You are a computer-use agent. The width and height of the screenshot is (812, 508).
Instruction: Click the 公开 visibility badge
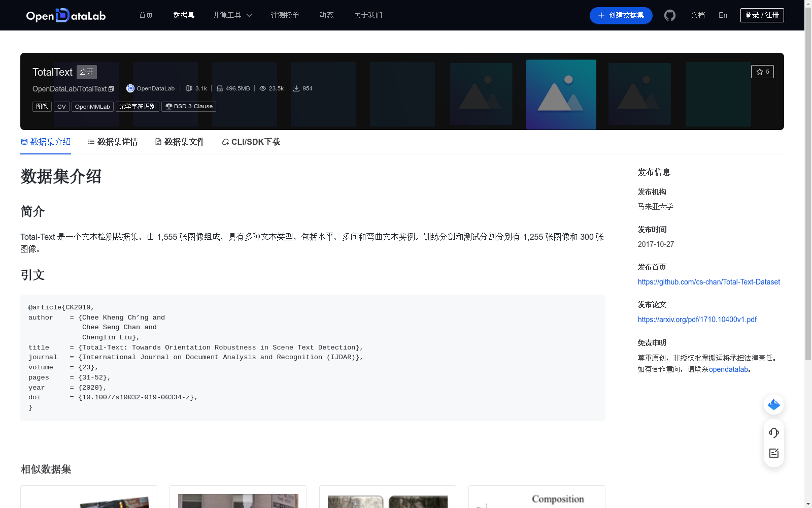tap(87, 72)
